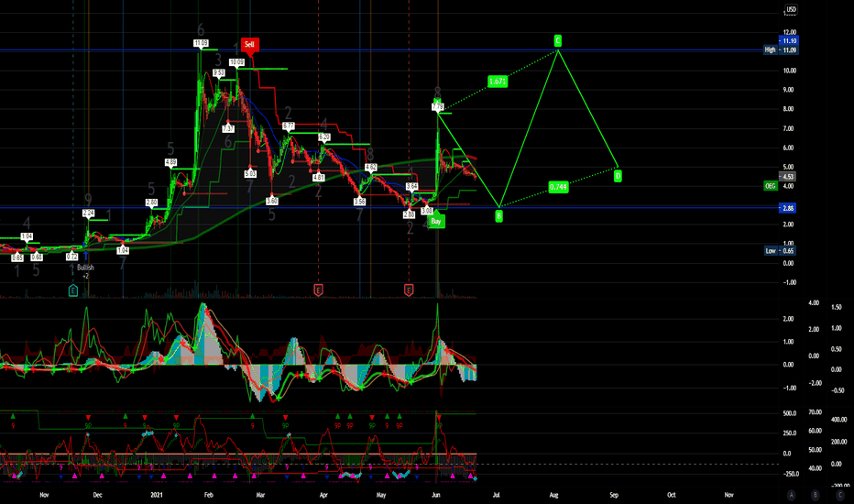Click the Low 0.65 price label
854x504 pixels.
(x=780, y=251)
